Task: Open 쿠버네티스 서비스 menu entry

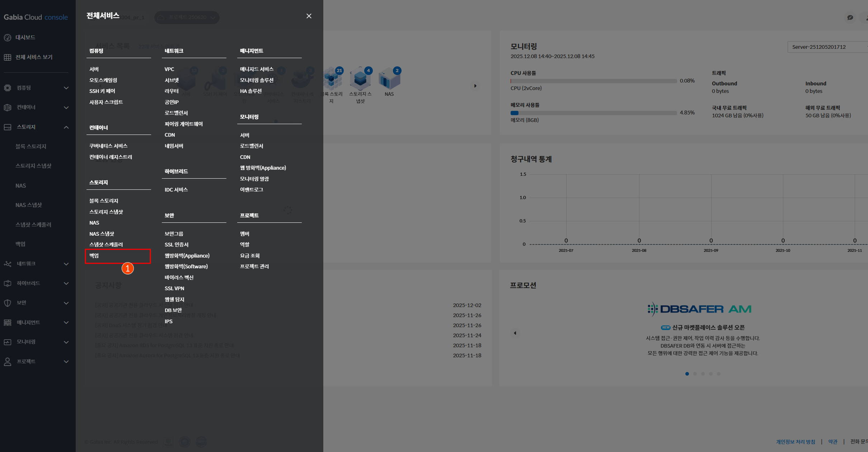Action: 108,146
